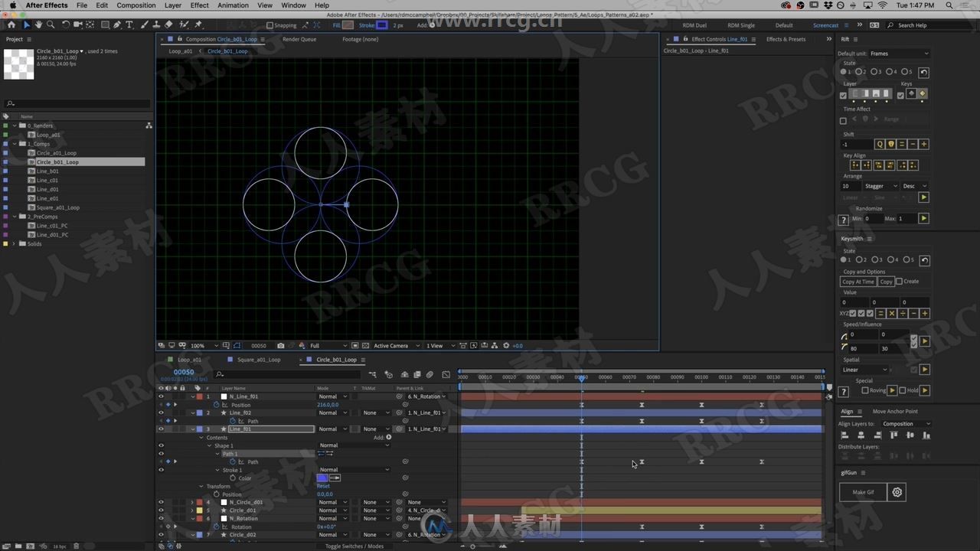
Task: Click Toggle Switches / Modes button
Action: click(354, 546)
